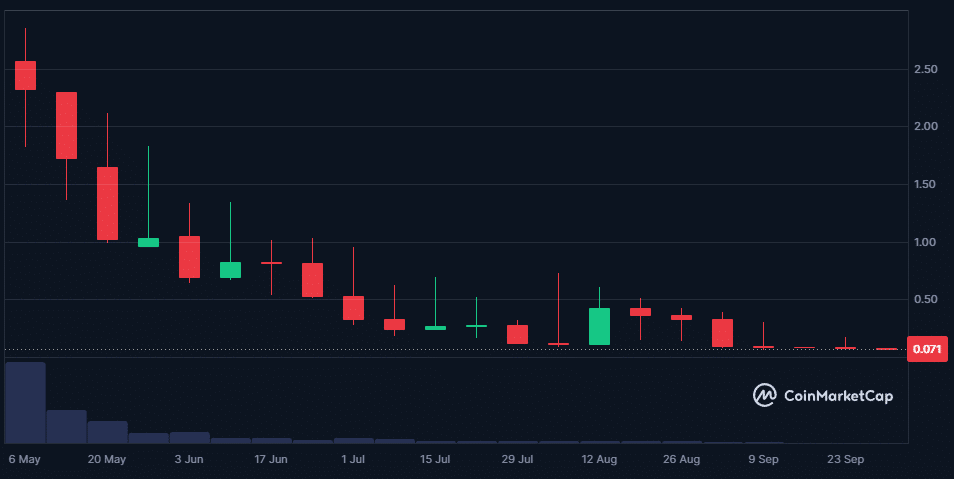Screen dimensions: 954x479
Task: Click the 3 Jun date label
Action: point(189,460)
